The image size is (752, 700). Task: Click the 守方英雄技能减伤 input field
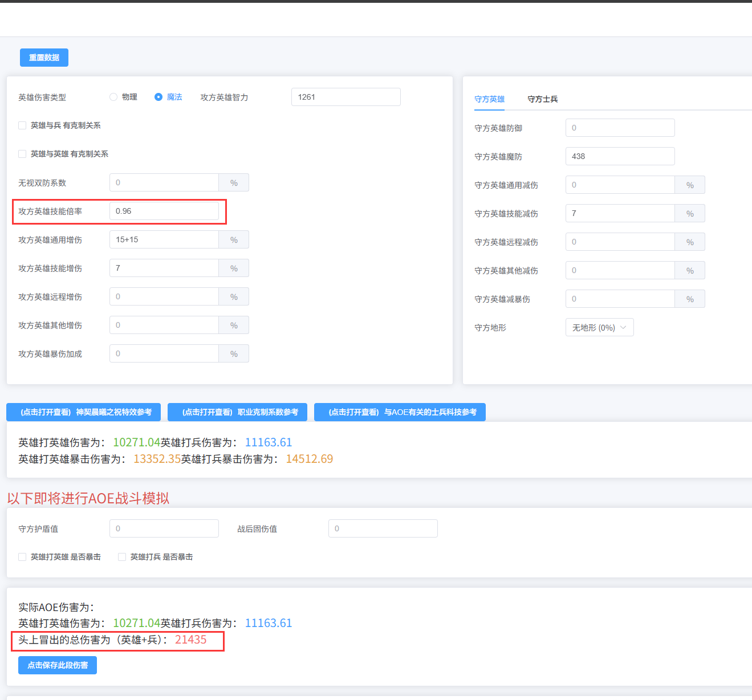click(x=620, y=213)
